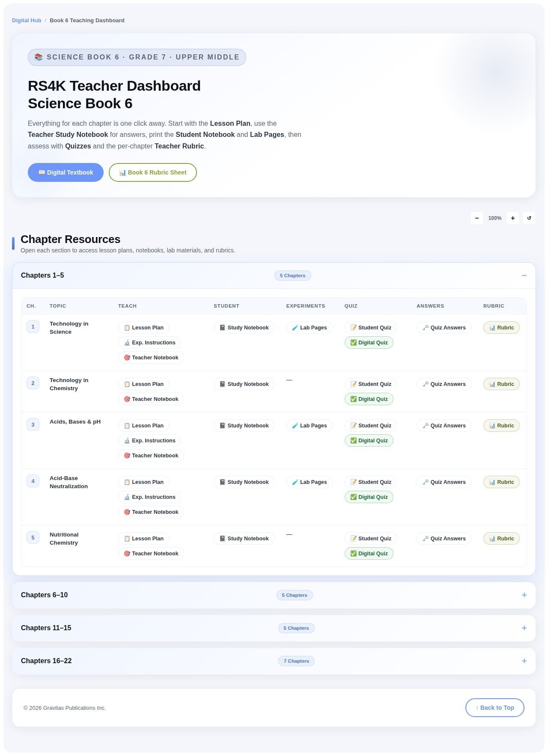Click the Book 6 Teaching Dashboard breadcrumb text

[87, 21]
